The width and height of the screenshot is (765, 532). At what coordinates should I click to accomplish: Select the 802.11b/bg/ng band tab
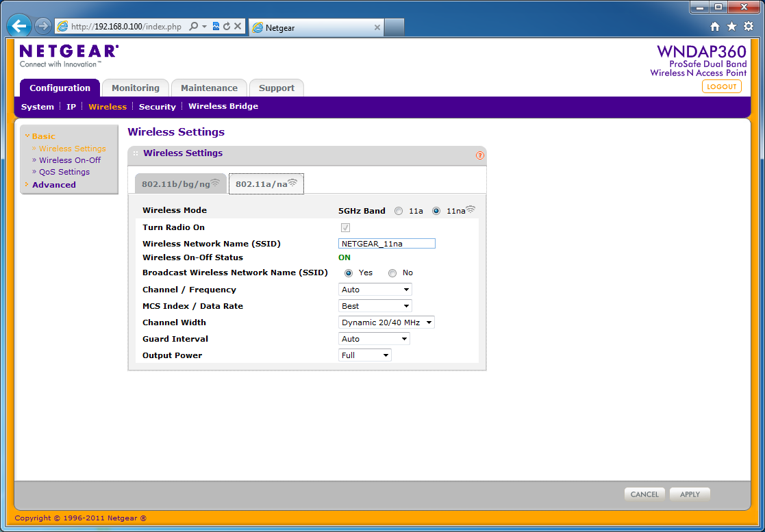[x=181, y=183]
